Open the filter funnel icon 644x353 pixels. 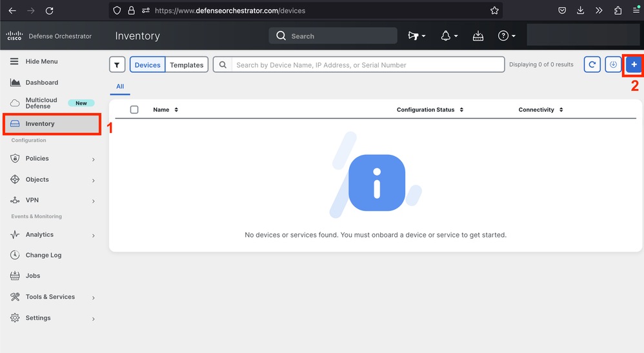point(117,65)
